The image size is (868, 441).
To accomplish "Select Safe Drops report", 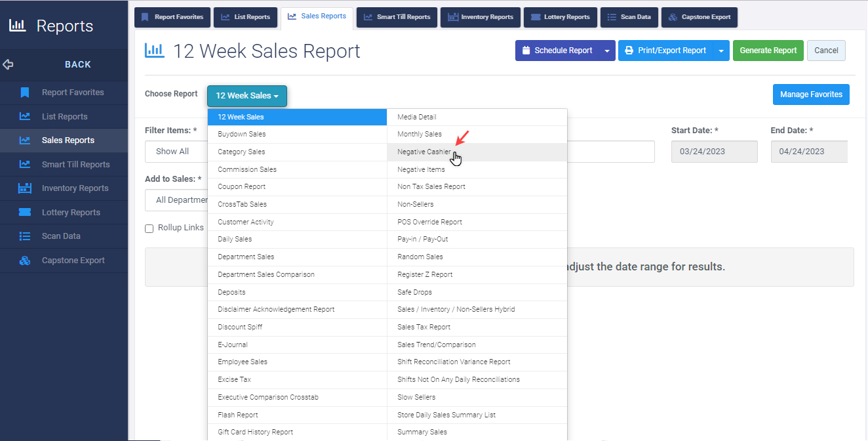I will [477, 292].
